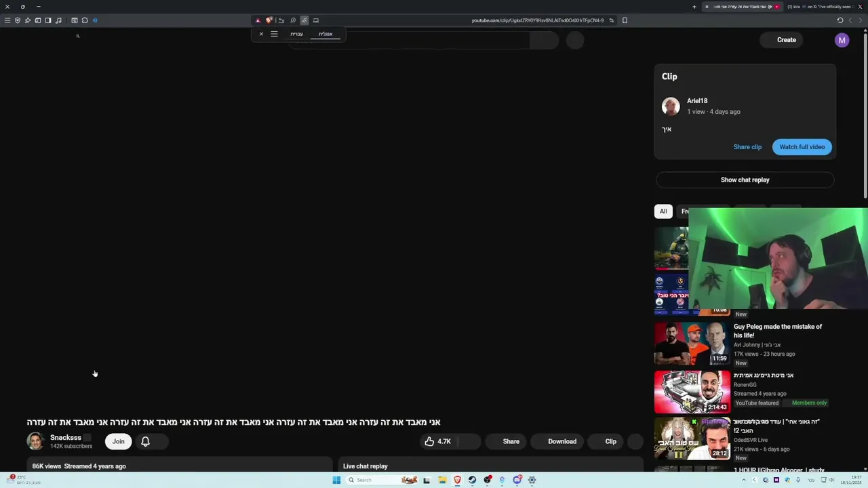This screenshot has width=868, height=488.
Task: Open a new browser tab
Action: [x=694, y=7]
